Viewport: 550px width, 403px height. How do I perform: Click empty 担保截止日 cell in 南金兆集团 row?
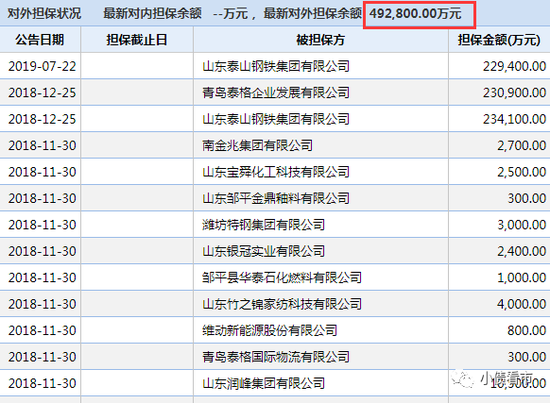coord(137,146)
